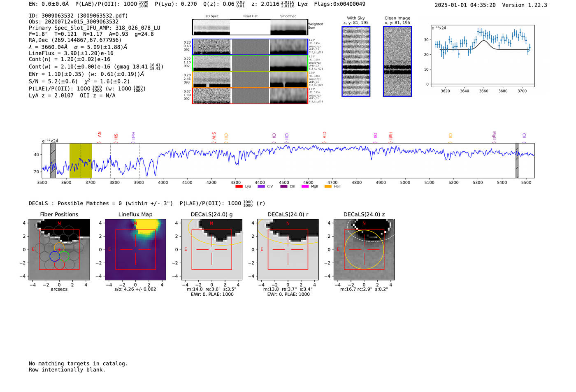This screenshot has height=392, width=576.
Task: Open the DECaLS(24.0) z image
Action: [364, 250]
